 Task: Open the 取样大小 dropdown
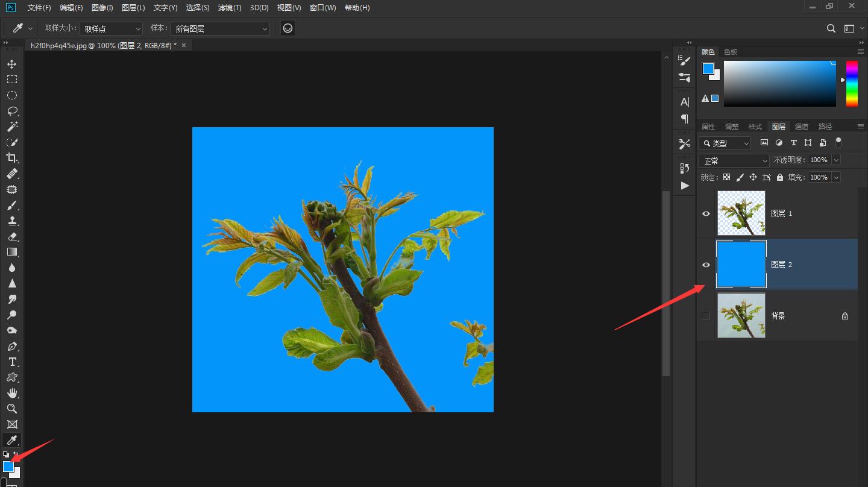click(x=112, y=28)
